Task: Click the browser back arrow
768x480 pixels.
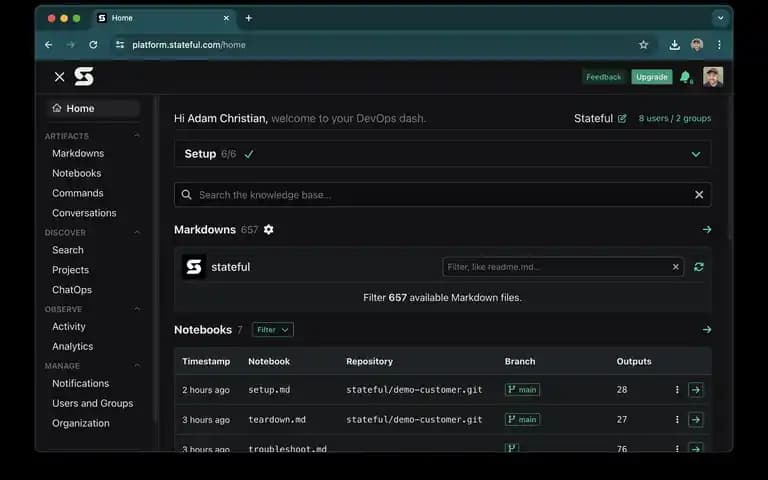Action: [48, 45]
